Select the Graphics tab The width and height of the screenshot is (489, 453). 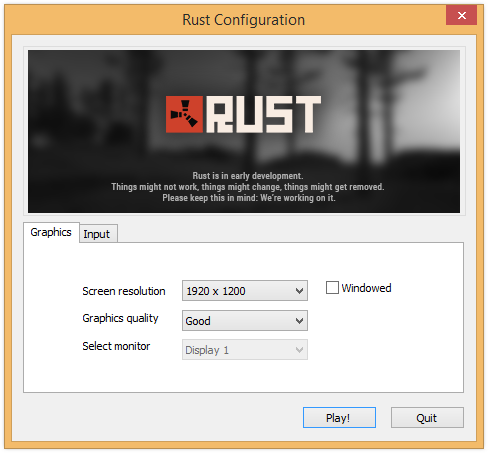[51, 232]
